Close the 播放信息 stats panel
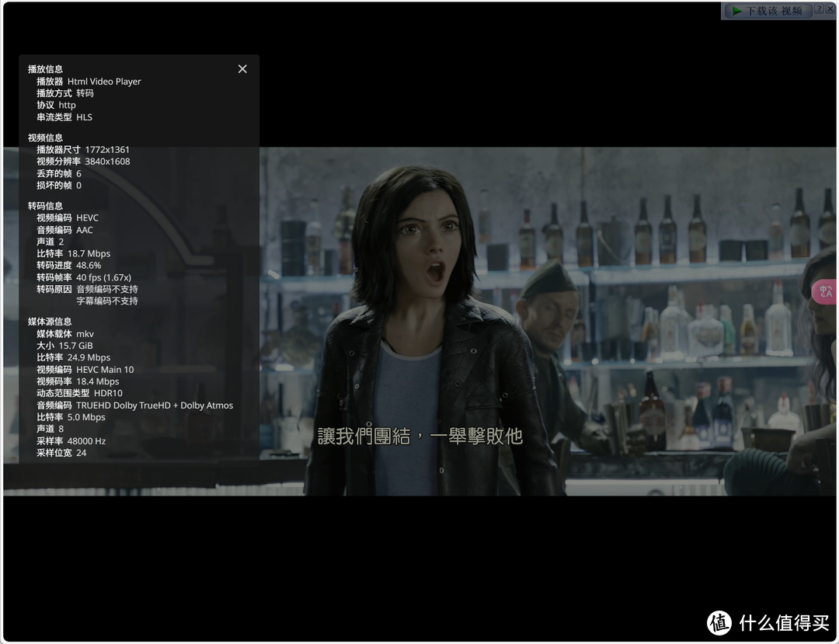The image size is (839, 644). click(x=242, y=69)
